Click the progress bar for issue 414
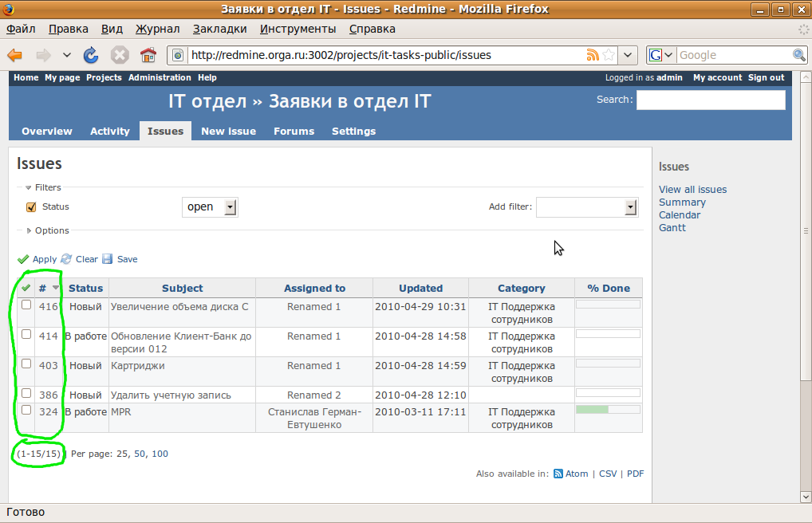812x523 pixels. pyautogui.click(x=609, y=334)
